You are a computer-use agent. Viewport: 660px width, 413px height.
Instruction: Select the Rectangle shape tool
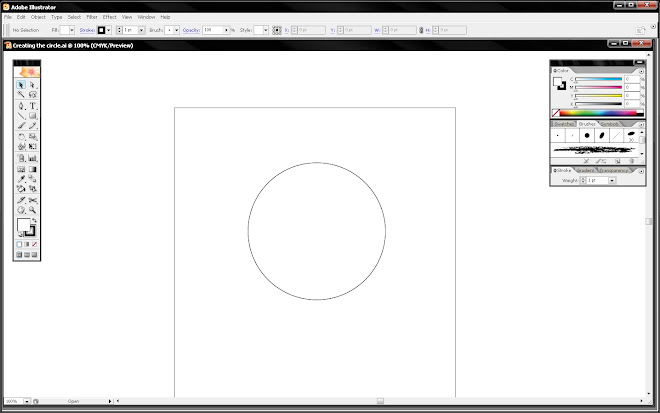[32, 116]
